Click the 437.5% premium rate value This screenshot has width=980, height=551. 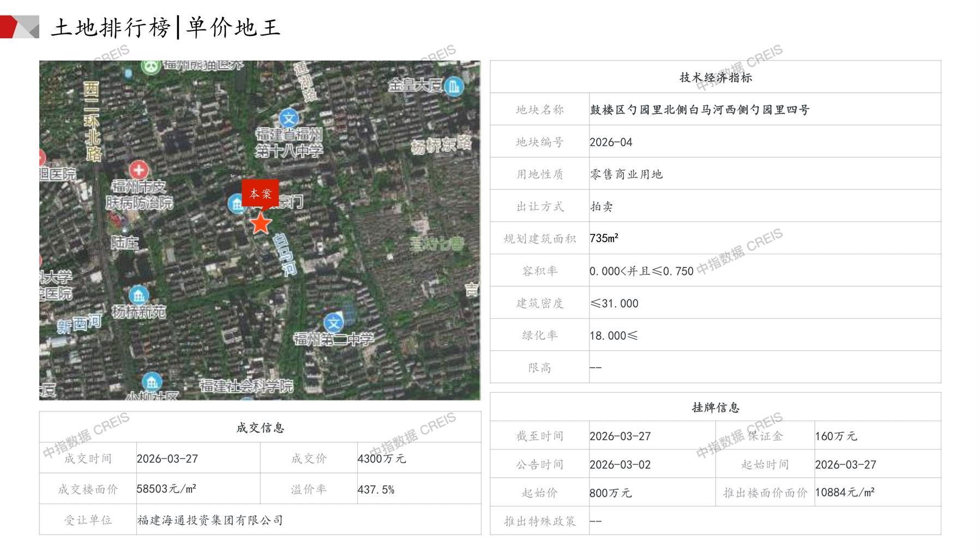(376, 489)
